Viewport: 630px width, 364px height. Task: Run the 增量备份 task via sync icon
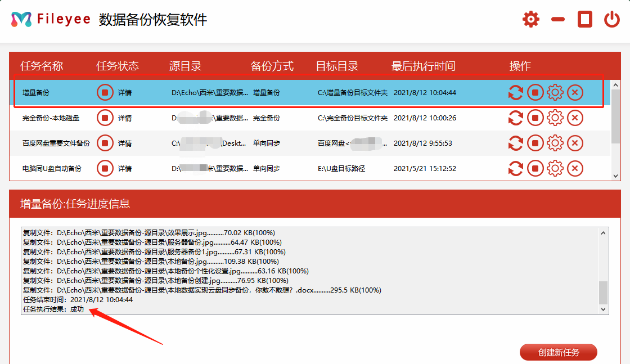pos(516,92)
